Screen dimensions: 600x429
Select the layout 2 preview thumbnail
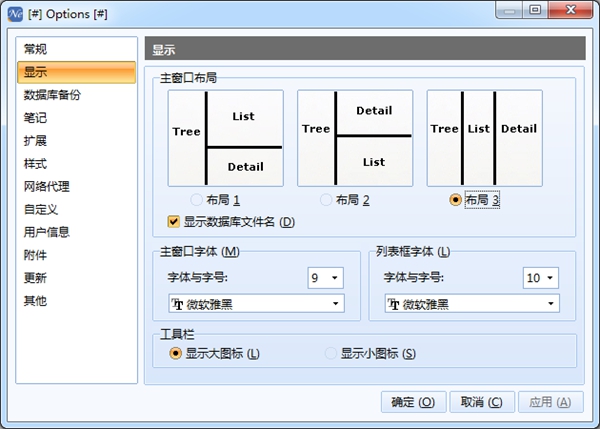tap(355, 138)
